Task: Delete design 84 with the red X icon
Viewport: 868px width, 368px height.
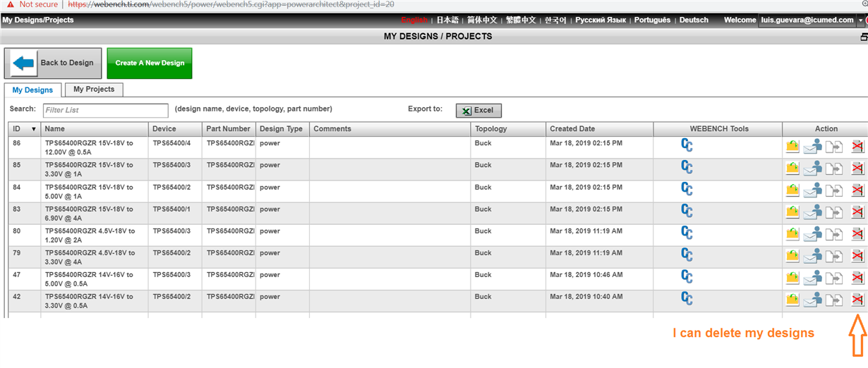Action: (857, 190)
